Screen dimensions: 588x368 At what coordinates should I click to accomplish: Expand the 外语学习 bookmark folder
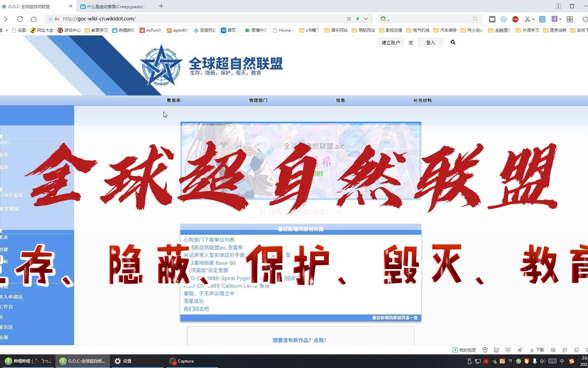pos(527,30)
